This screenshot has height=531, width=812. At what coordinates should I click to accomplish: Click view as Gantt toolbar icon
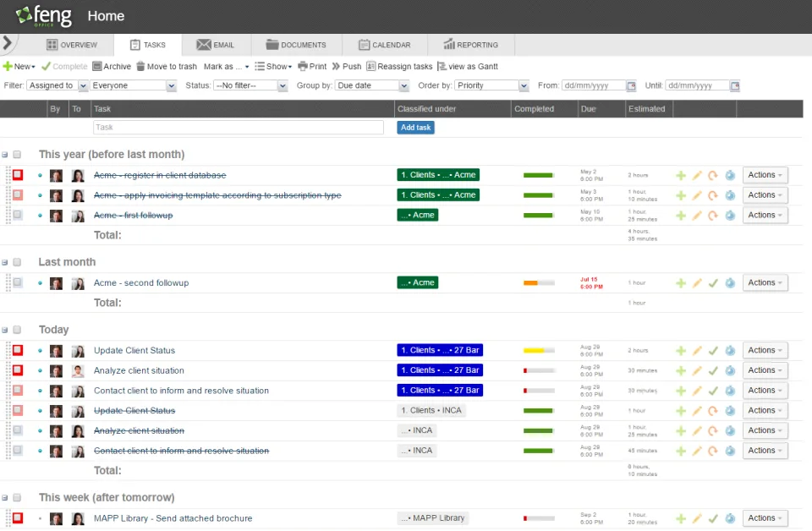tap(442, 66)
